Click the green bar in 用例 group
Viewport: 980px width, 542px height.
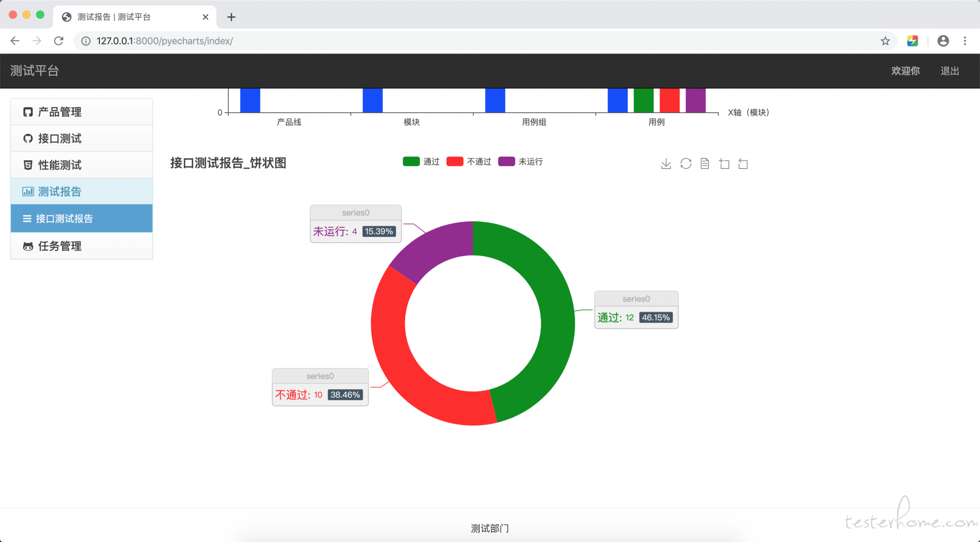pyautogui.click(x=644, y=100)
